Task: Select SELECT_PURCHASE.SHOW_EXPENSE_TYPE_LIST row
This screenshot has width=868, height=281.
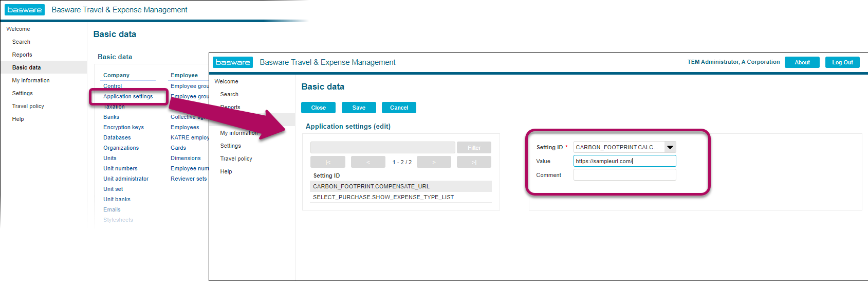Action: click(x=401, y=197)
